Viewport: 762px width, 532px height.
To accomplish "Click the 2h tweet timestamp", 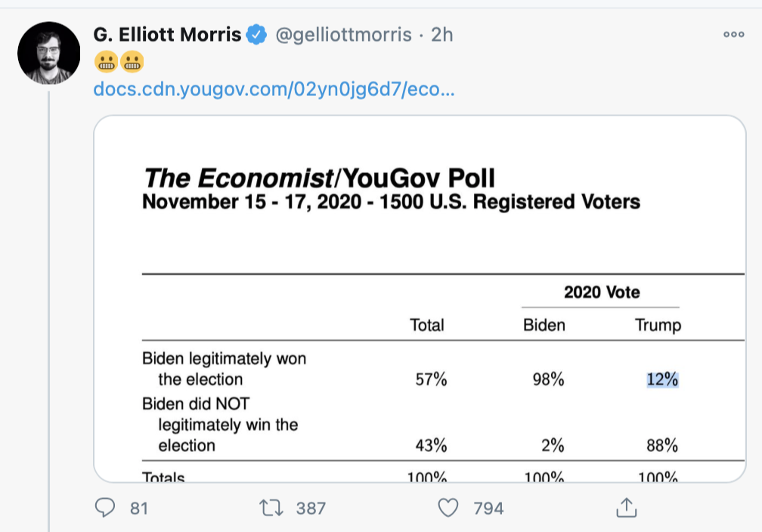I will [x=442, y=35].
